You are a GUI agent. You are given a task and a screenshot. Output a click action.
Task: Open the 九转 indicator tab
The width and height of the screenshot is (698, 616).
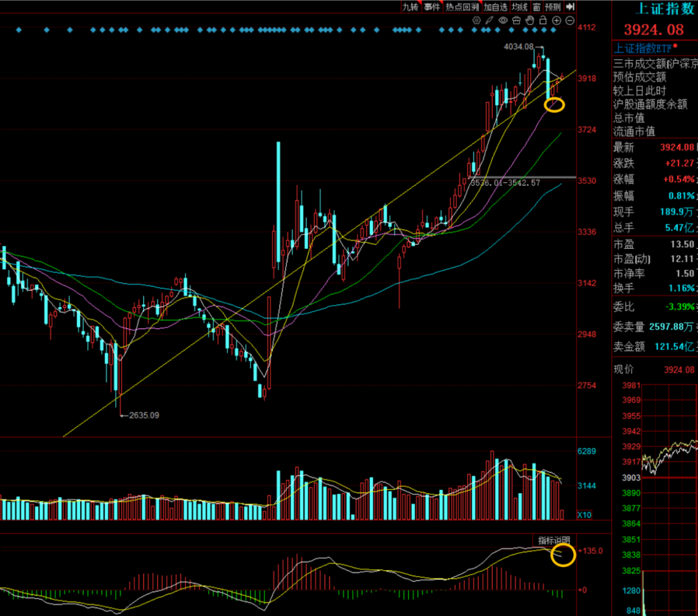pyautogui.click(x=410, y=6)
